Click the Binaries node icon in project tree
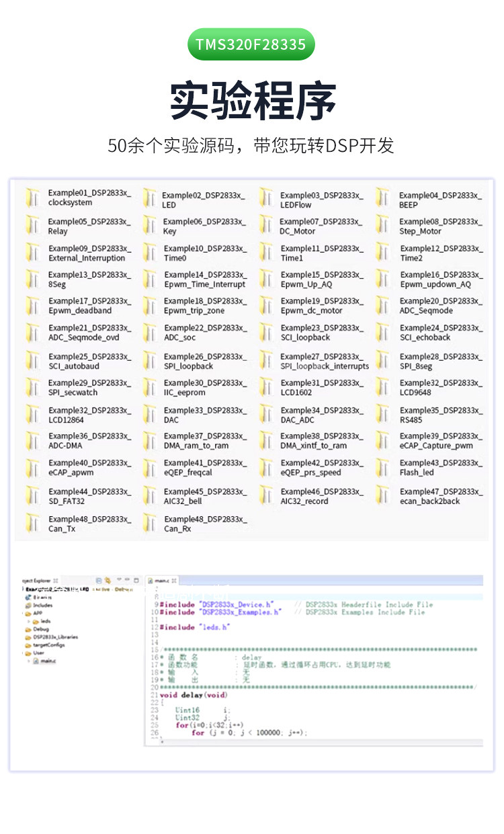Image resolution: width=504 pixels, height=834 pixels. pyautogui.click(x=28, y=597)
